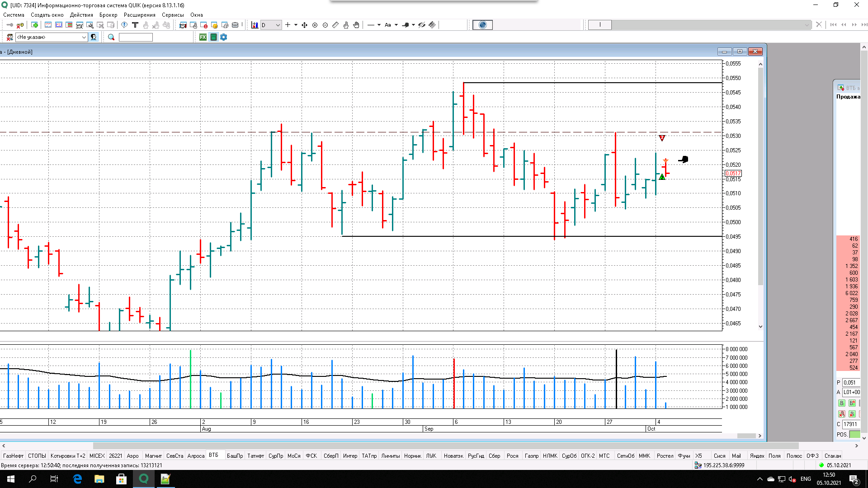Switch to the ГазНефт tab
This screenshot has width=868, height=488.
tap(13, 455)
